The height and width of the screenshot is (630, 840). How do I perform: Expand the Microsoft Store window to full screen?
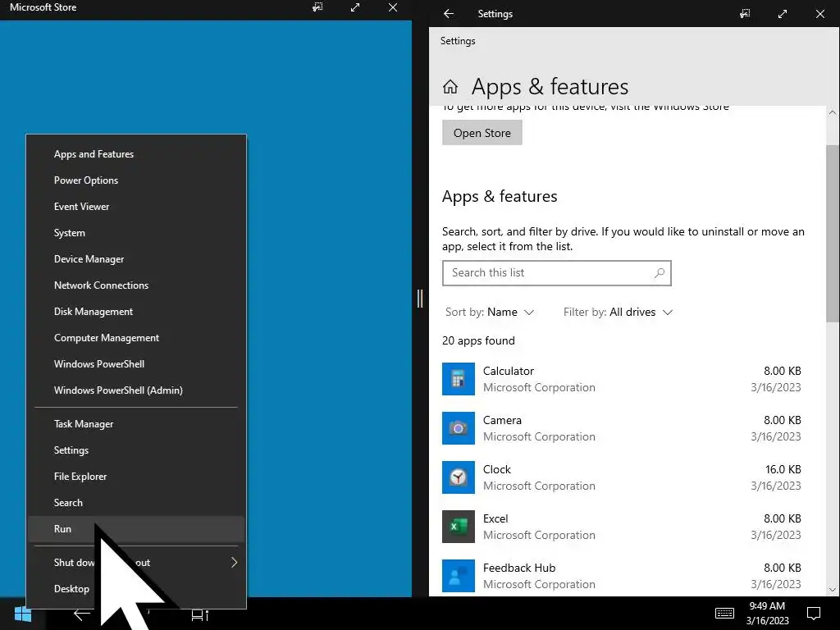(354, 7)
